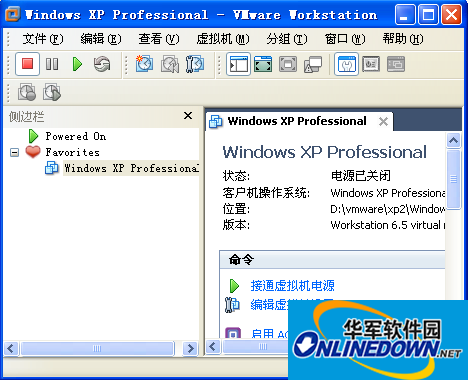Click the summary pane scroll left arrow
Screen dimensions: 468x380
(x=213, y=347)
